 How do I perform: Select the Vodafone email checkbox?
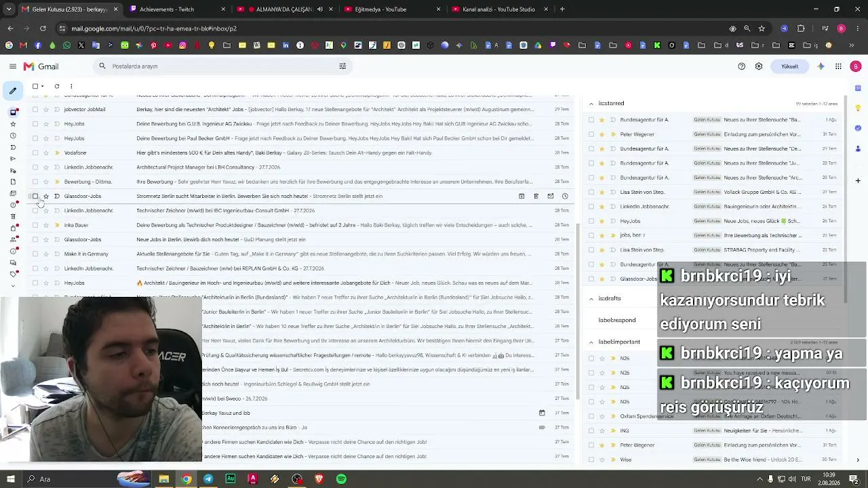pyautogui.click(x=35, y=153)
